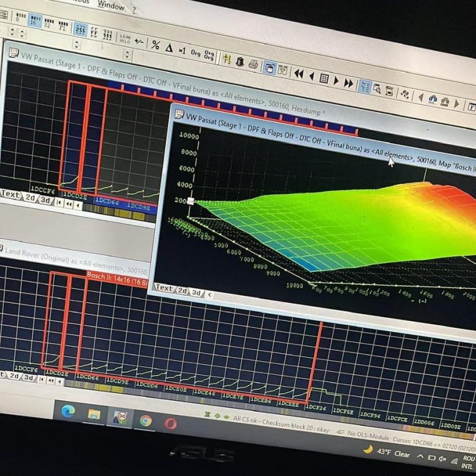Click the gray right triangle after binoculars
The height and width of the screenshot is (476, 476).
click(x=456, y=104)
